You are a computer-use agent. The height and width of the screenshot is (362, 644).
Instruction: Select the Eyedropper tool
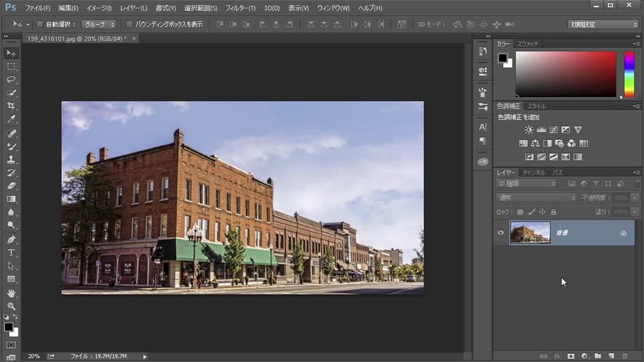click(x=11, y=119)
